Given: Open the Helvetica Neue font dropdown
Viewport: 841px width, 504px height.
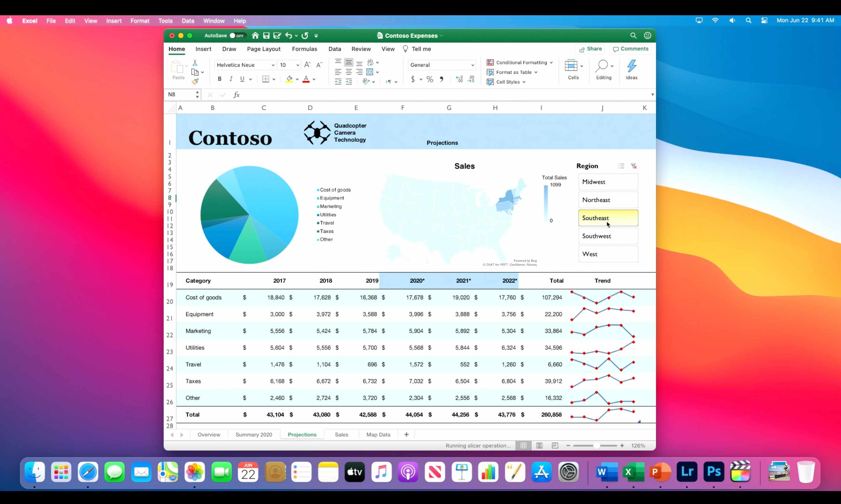Looking at the screenshot, I should tap(274, 65).
